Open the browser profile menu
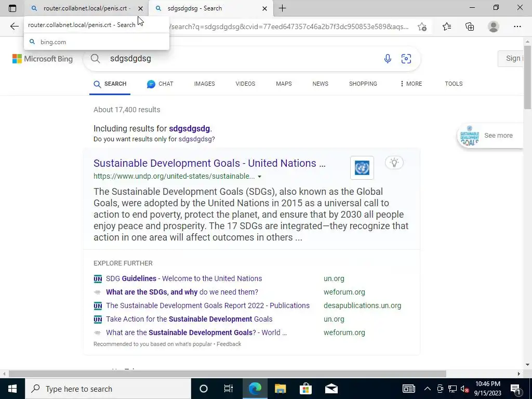Image resolution: width=532 pixels, height=399 pixels. pyautogui.click(x=494, y=26)
